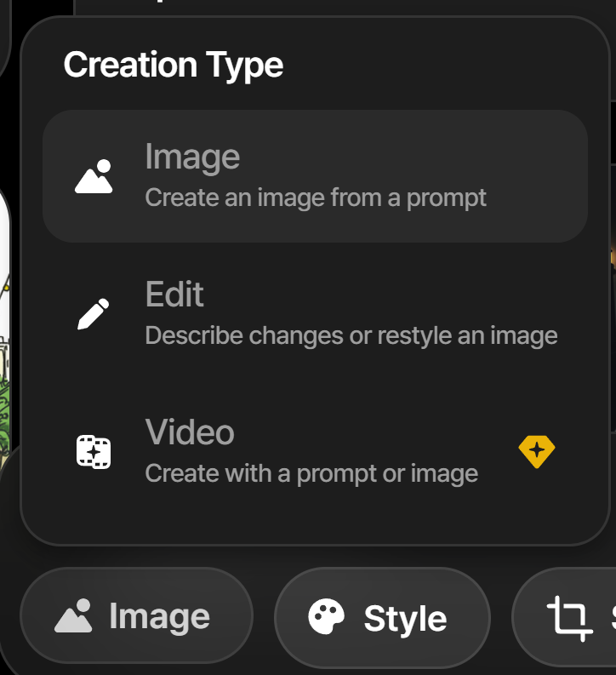Click the yellow premium gem badge
The image size is (616, 675).
537,451
